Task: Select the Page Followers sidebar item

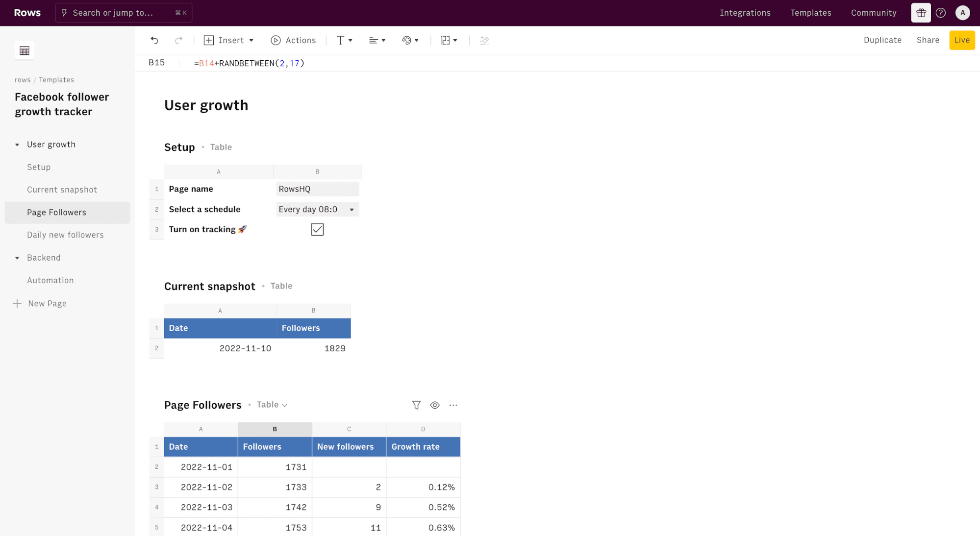Action: click(56, 212)
